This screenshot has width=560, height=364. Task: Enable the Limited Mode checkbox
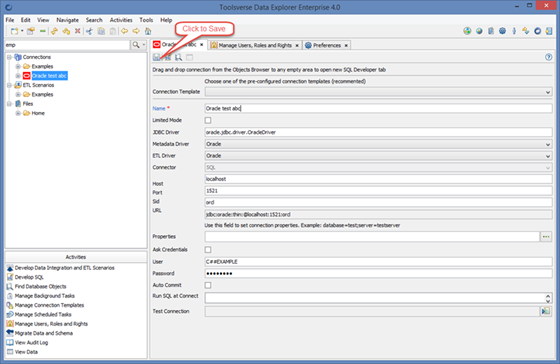pyautogui.click(x=208, y=120)
